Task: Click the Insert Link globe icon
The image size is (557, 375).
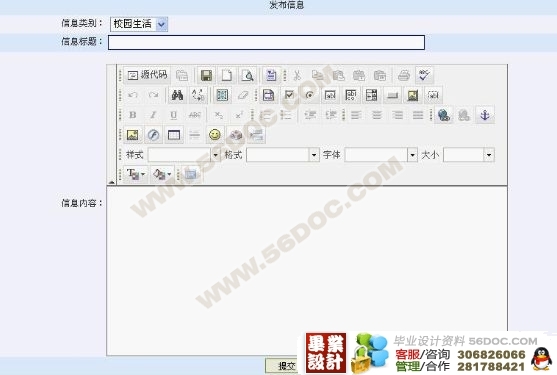Action: pyautogui.click(x=444, y=115)
